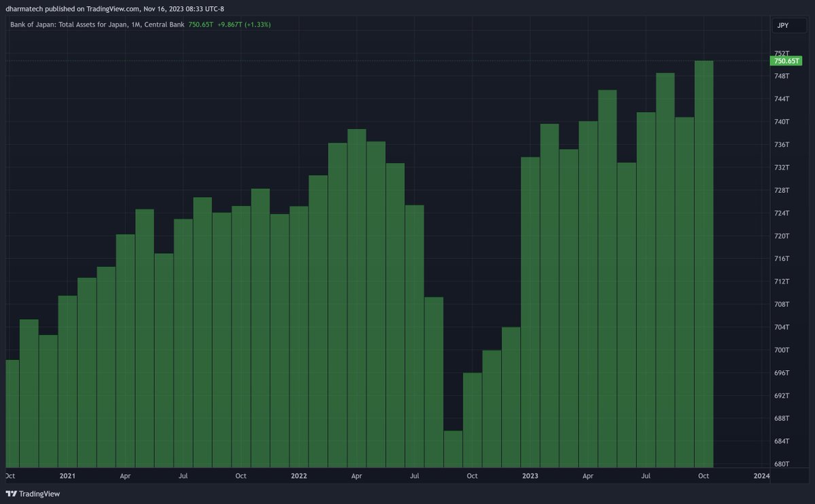Click the 736T price axis label
Viewport: 815px width, 504px height.
pyautogui.click(x=782, y=145)
